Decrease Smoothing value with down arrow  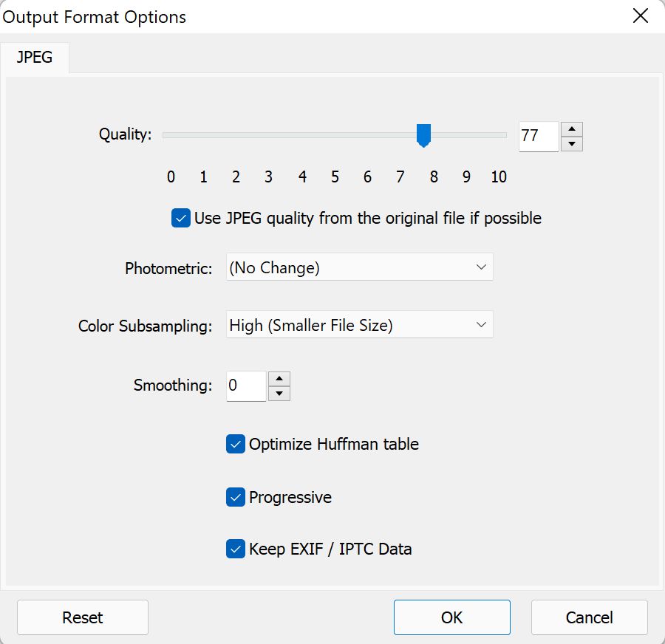(x=279, y=394)
